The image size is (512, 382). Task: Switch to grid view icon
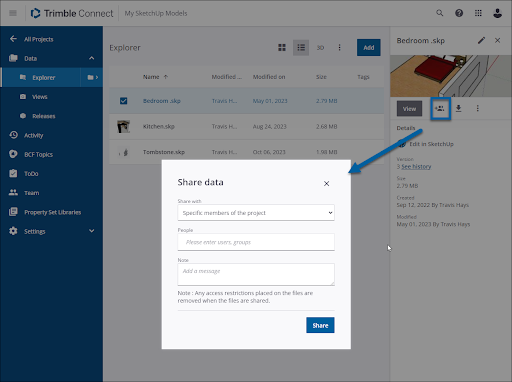pos(282,48)
